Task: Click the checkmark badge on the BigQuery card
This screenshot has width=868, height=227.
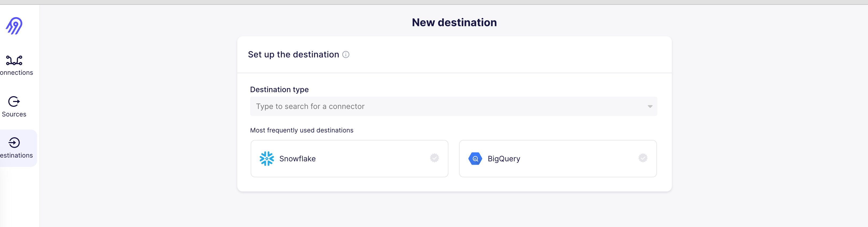Action: 642,158
